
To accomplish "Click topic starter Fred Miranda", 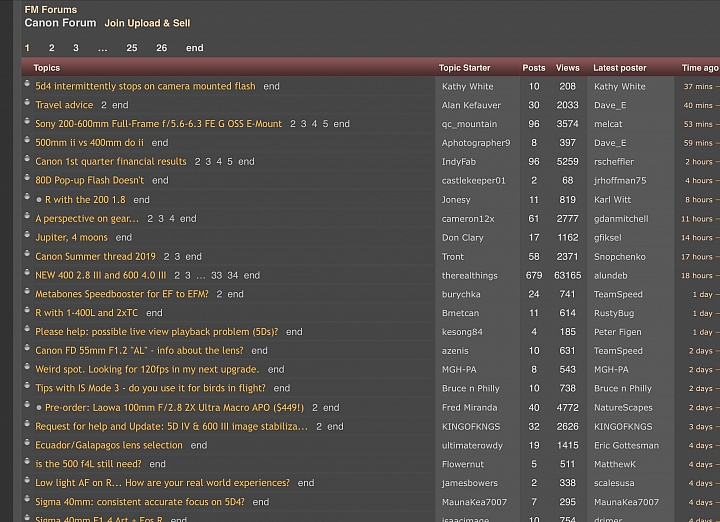I will pyautogui.click(x=469, y=408).
